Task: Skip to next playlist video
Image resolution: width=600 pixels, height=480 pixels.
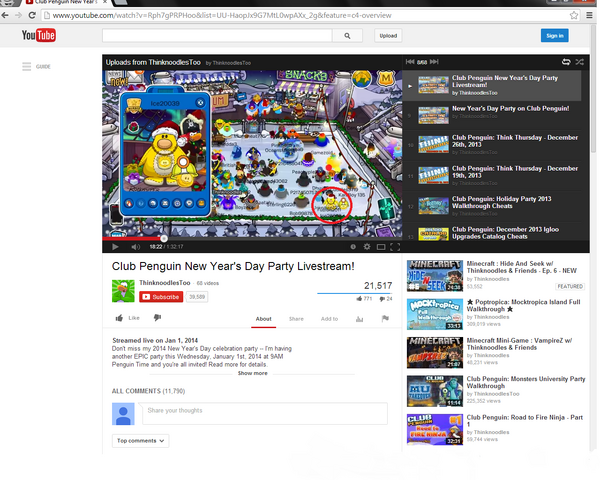Action: click(434, 62)
